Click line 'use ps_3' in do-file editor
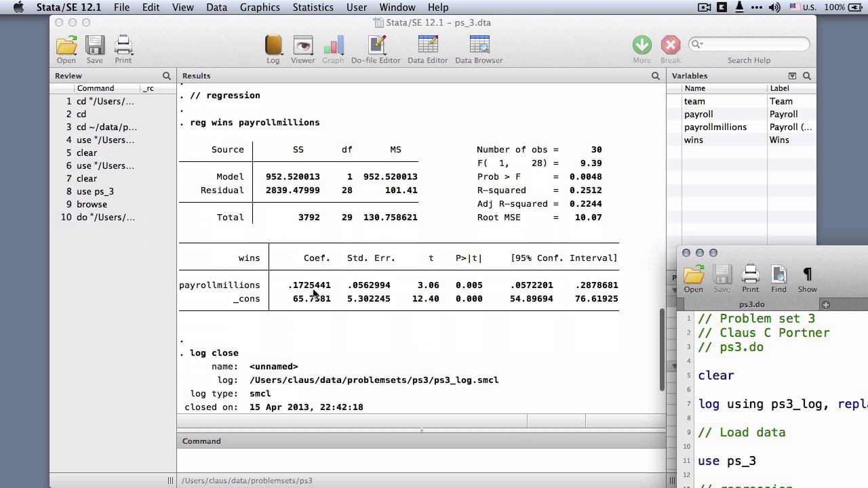868x488 pixels. pyautogui.click(x=727, y=461)
